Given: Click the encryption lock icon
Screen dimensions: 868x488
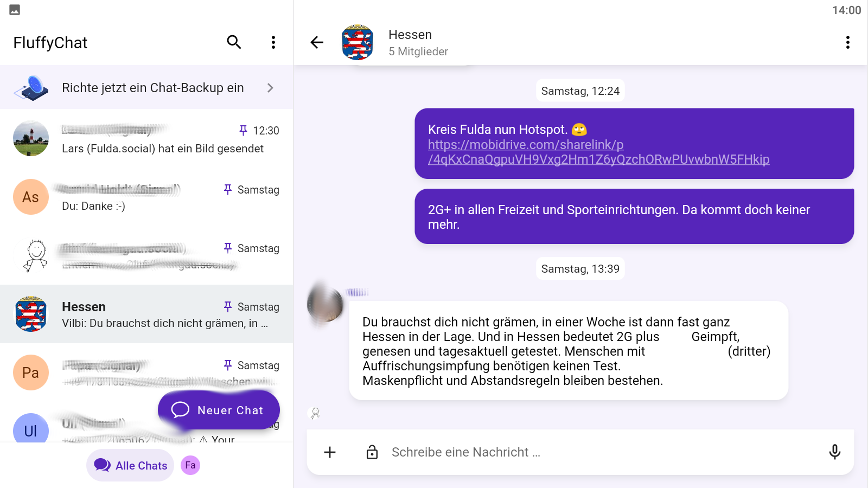Looking at the screenshot, I should tap(372, 452).
